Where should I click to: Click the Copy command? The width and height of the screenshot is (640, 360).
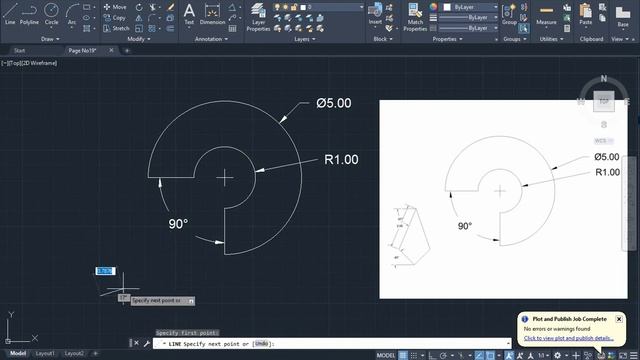pos(114,18)
